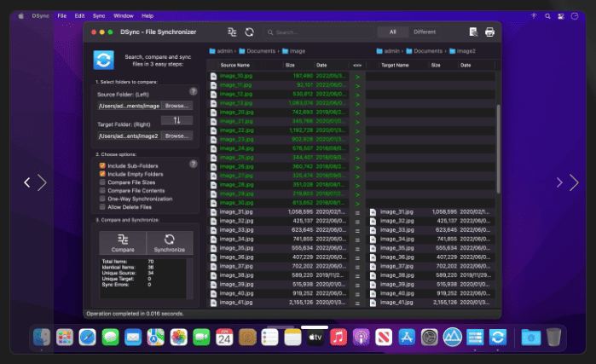Uncheck Include Sub-Folders
Screen dimensions: 596x364
(102, 165)
